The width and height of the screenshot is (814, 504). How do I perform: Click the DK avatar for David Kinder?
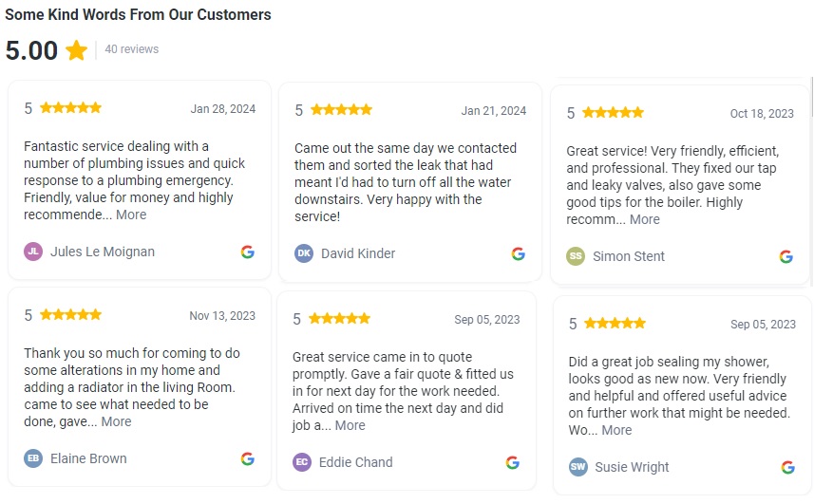tap(304, 253)
